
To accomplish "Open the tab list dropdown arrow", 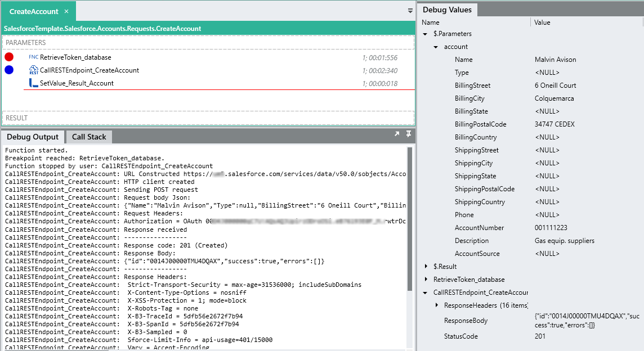I will tap(410, 11).
